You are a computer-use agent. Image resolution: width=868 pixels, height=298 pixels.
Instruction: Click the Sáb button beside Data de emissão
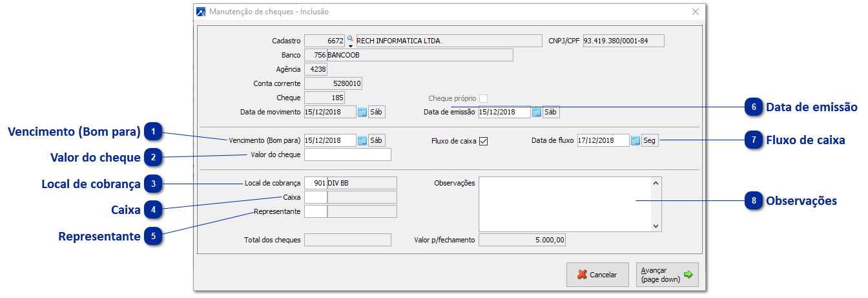coord(551,112)
